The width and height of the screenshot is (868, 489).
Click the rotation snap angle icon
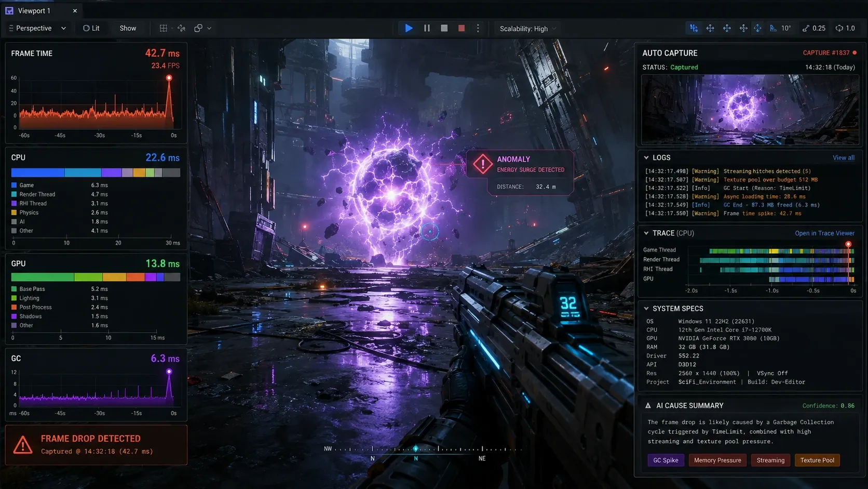(774, 28)
